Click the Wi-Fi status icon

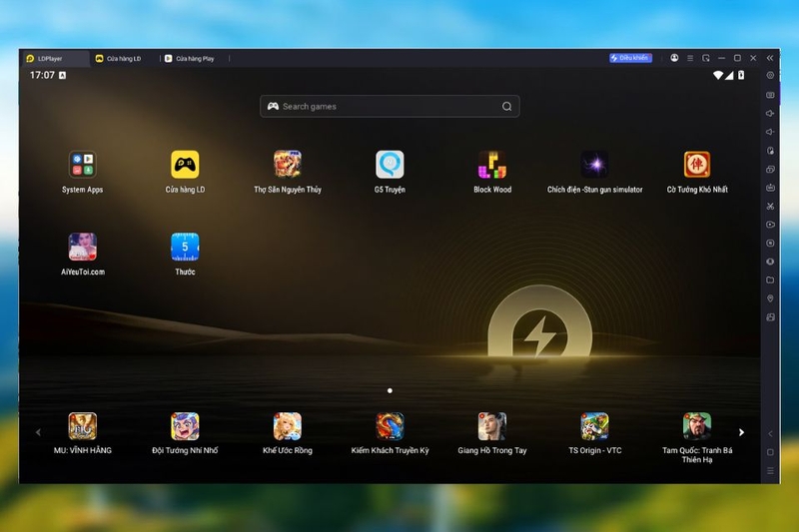(x=717, y=75)
